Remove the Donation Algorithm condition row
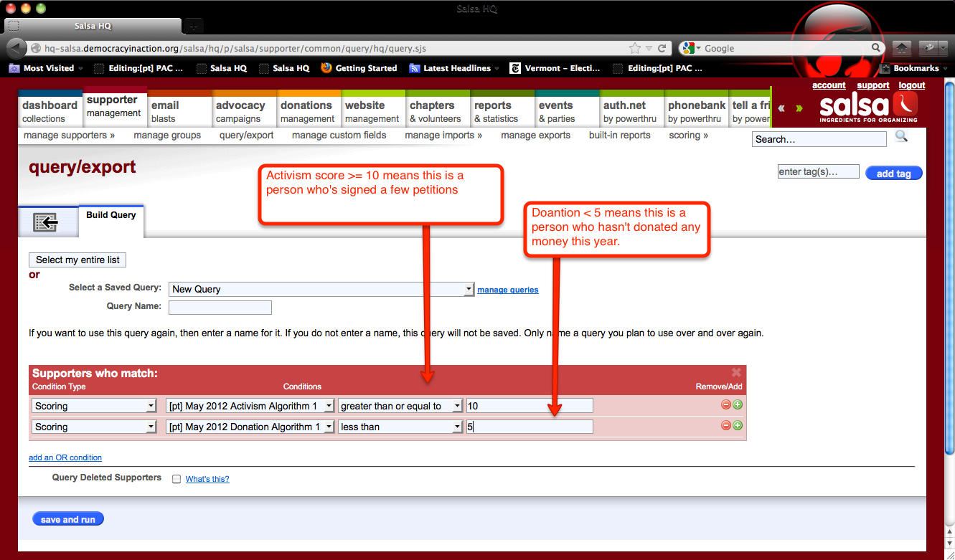The height and width of the screenshot is (560, 955). (725, 426)
